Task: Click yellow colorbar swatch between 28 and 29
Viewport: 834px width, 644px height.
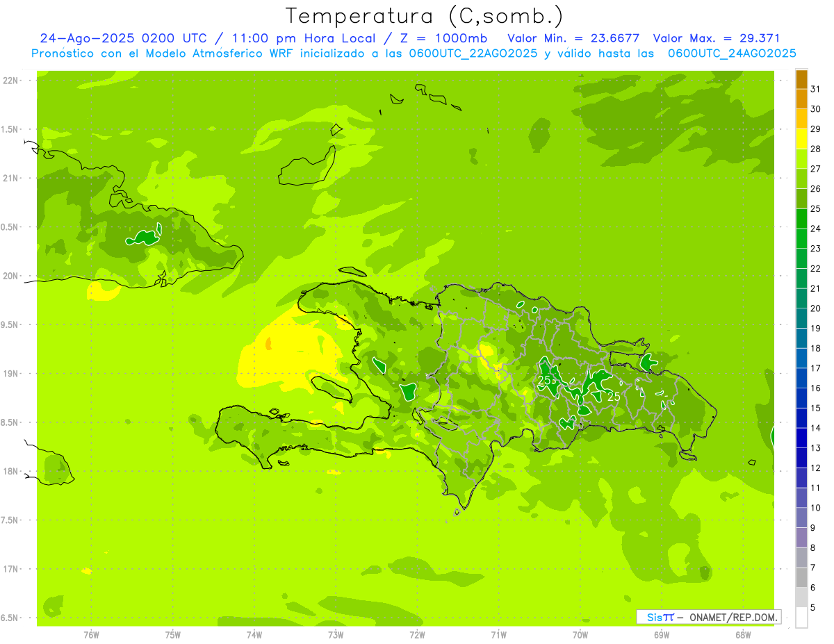Action: [x=801, y=139]
